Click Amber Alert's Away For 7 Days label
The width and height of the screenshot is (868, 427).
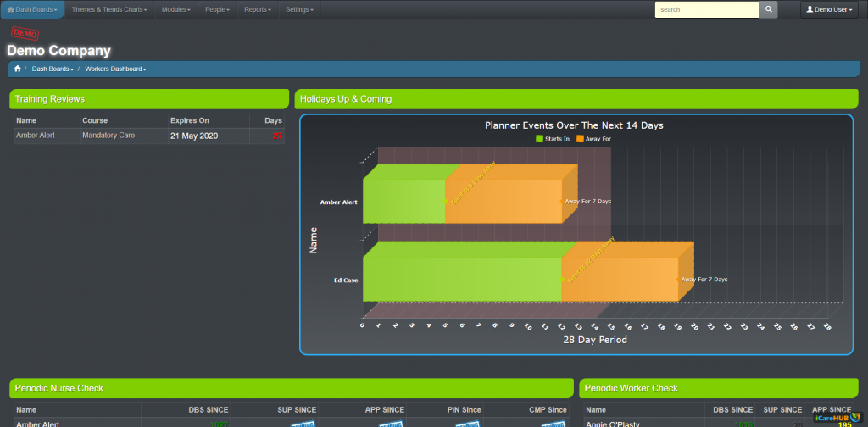point(588,202)
